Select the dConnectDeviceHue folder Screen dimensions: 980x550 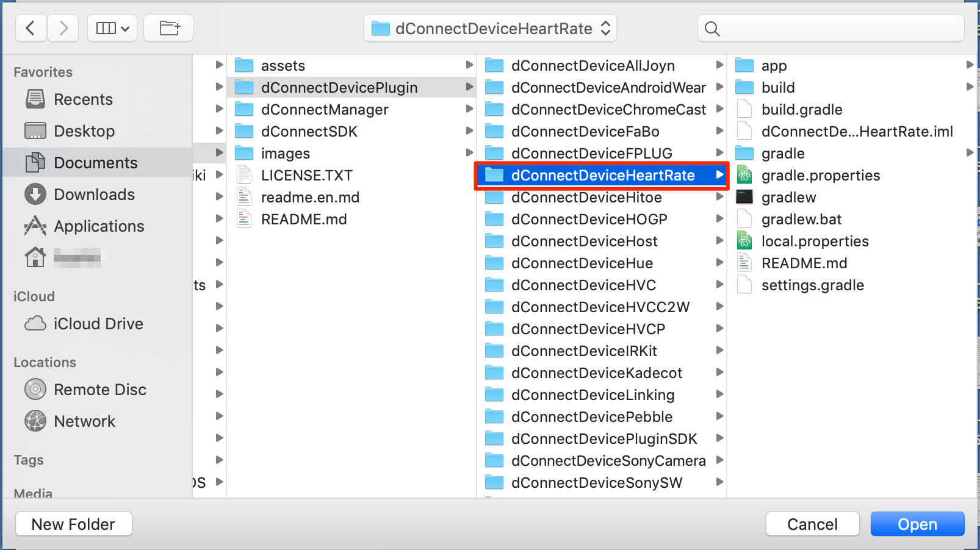pos(582,263)
